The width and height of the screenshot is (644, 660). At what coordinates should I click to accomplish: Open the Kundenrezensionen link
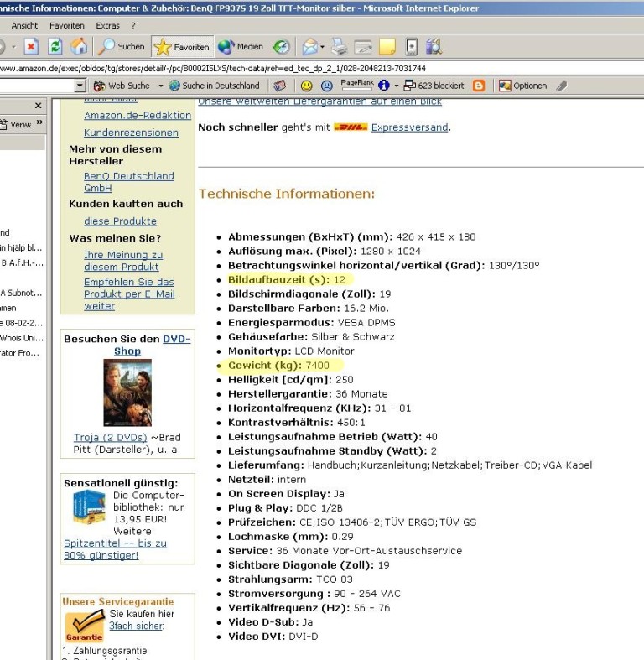(131, 133)
